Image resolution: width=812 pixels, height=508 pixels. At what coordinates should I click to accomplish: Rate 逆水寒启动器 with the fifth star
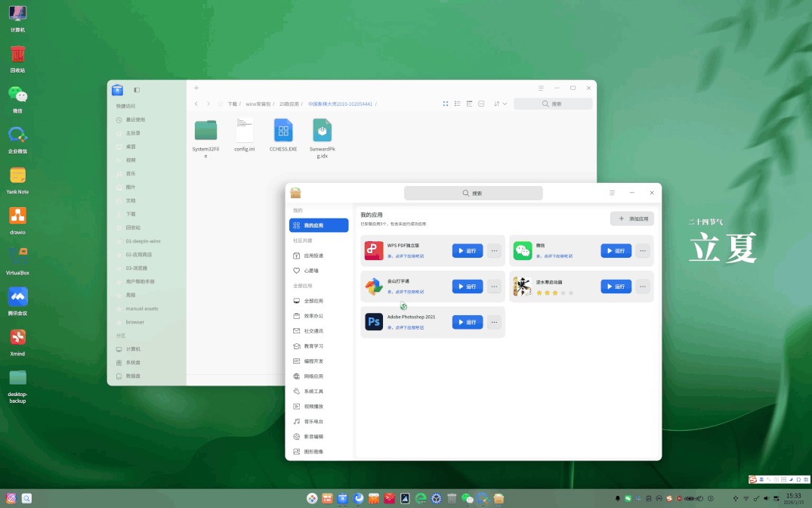click(x=571, y=293)
